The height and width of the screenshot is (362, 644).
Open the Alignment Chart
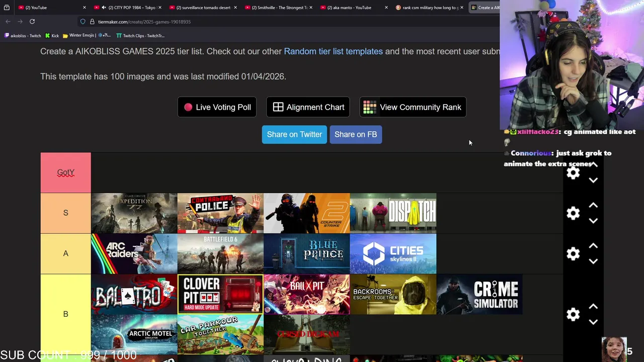(308, 107)
